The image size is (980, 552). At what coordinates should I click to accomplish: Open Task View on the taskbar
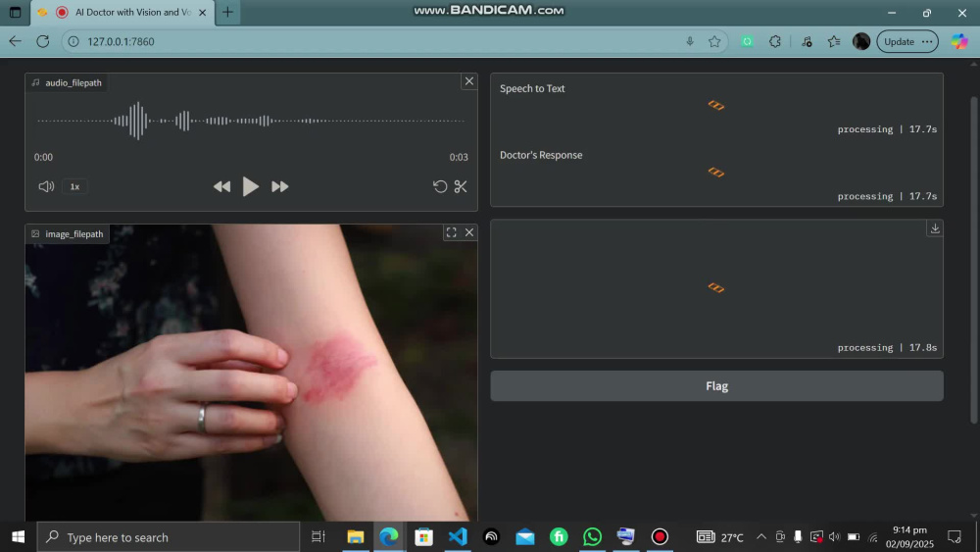point(318,537)
